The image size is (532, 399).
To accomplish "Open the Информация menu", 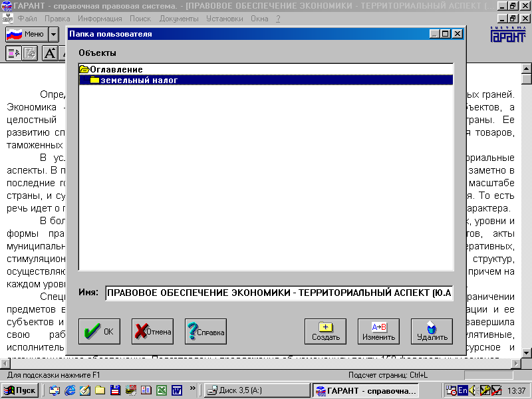I will pyautogui.click(x=100, y=19).
